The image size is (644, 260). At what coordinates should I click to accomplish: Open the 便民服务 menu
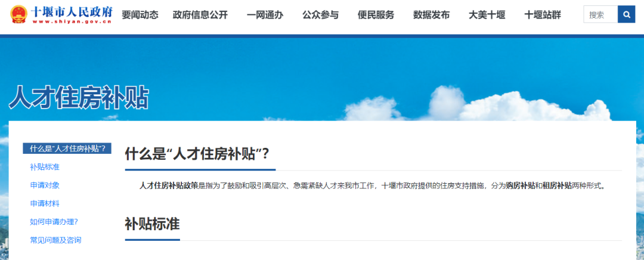coord(376,15)
